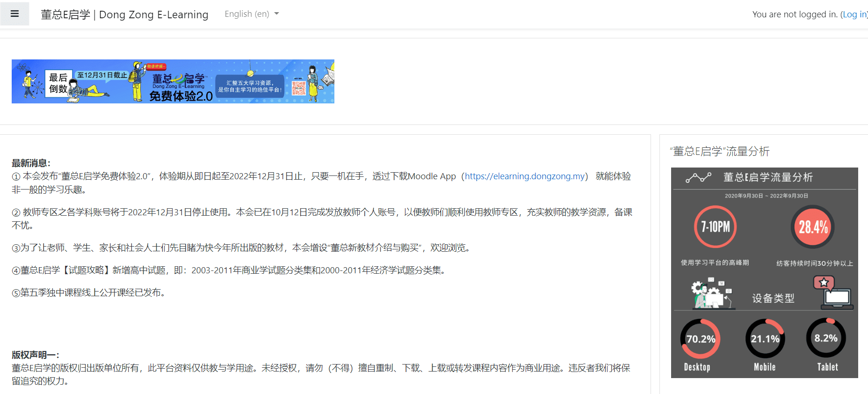
Task: Click the 使用学习平台的高峰期 caption
Action: pos(715,263)
